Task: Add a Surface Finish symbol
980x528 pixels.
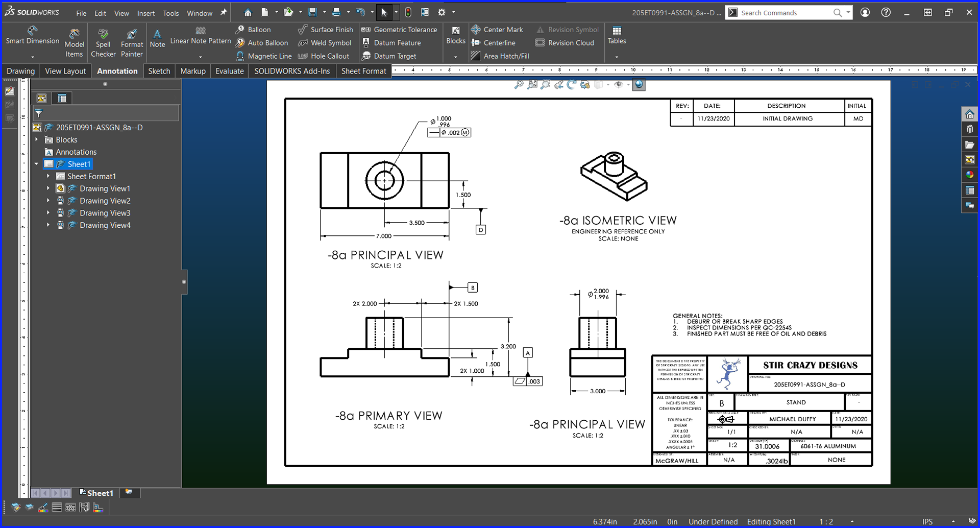Action: pyautogui.click(x=326, y=30)
